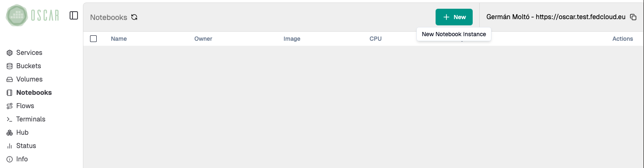Open the Notebooks section
Image resolution: width=644 pixels, height=168 pixels.
34,93
